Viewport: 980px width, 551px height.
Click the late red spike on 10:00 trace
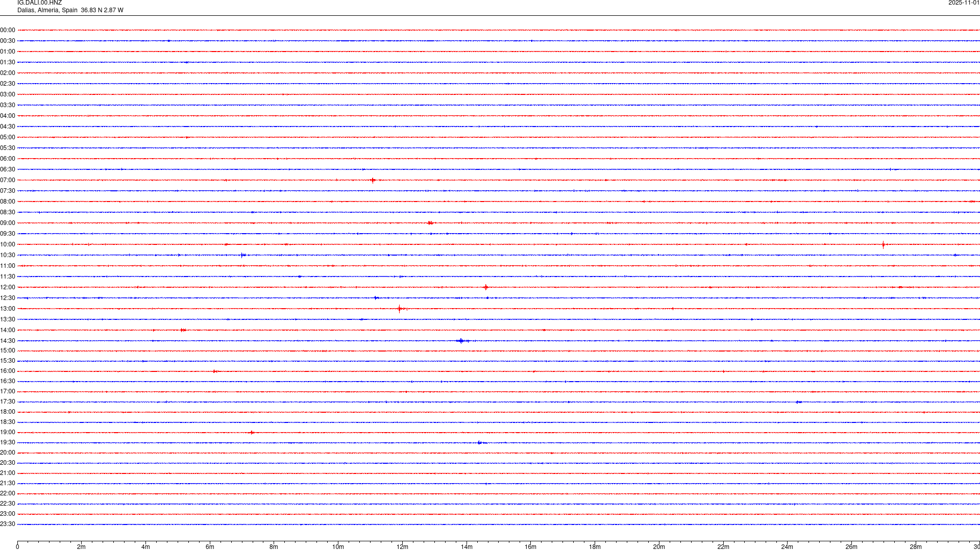(x=883, y=244)
